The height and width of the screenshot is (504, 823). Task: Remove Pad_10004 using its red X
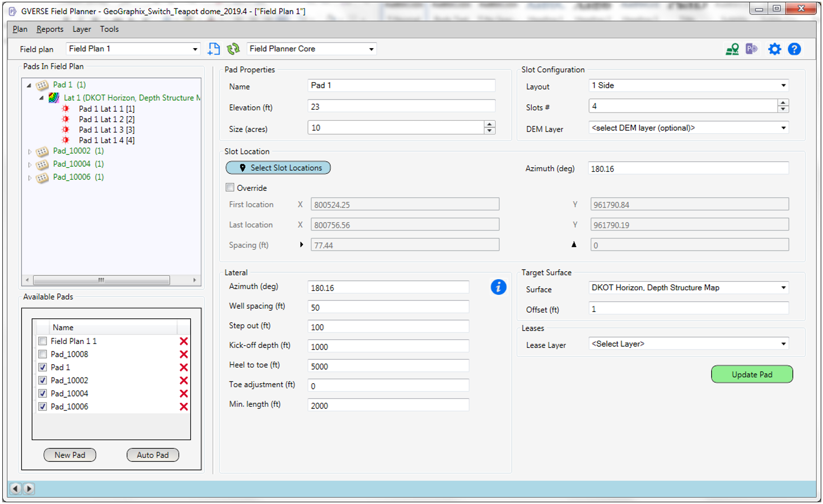(184, 394)
